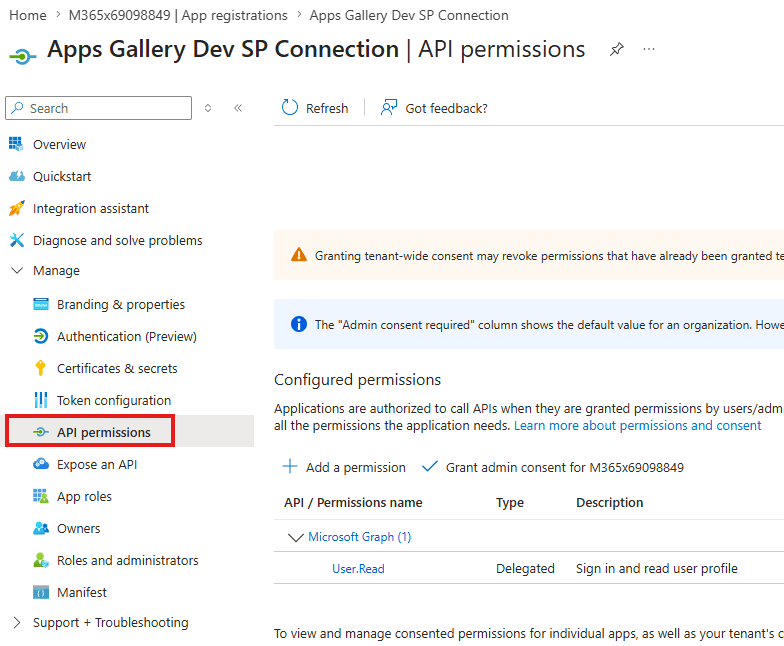Viewport: 784px width, 646px height.
Task: Click the pin icon beside the page title
Action: tap(616, 49)
